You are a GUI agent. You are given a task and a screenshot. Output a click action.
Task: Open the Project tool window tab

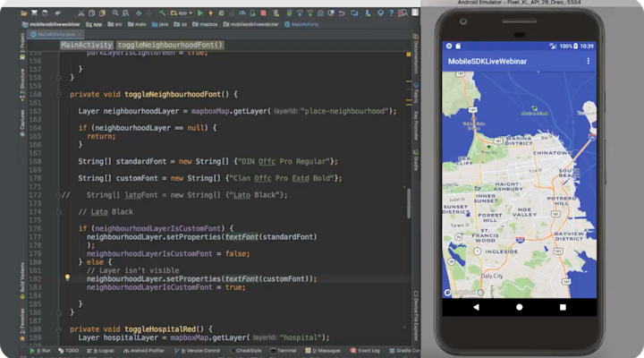[22, 46]
